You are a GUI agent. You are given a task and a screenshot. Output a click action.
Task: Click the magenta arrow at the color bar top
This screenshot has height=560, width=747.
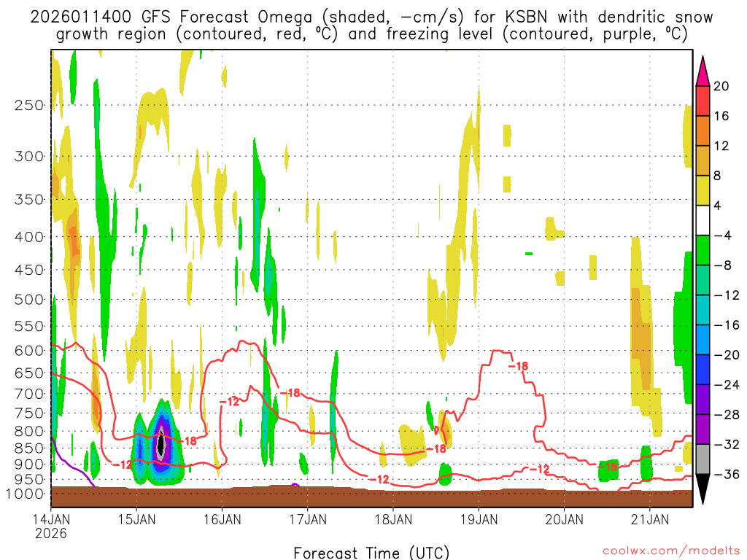[x=703, y=71]
